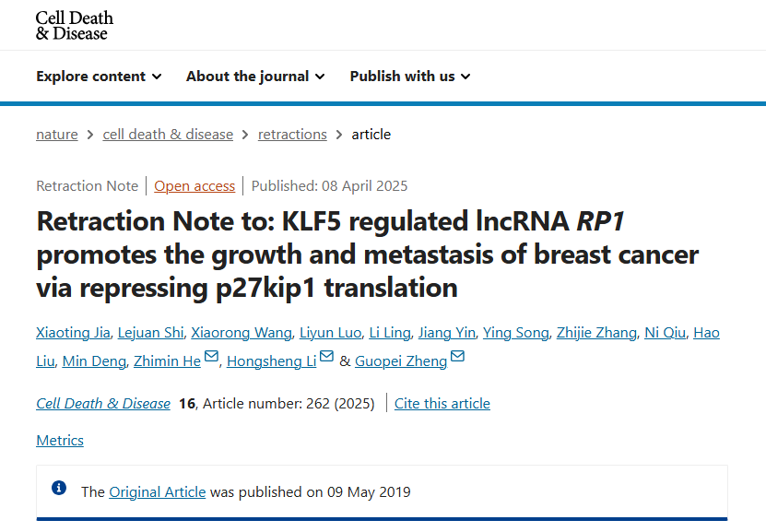766x532 pixels.
Task: Expand the Explore content menu
Action: 99,77
